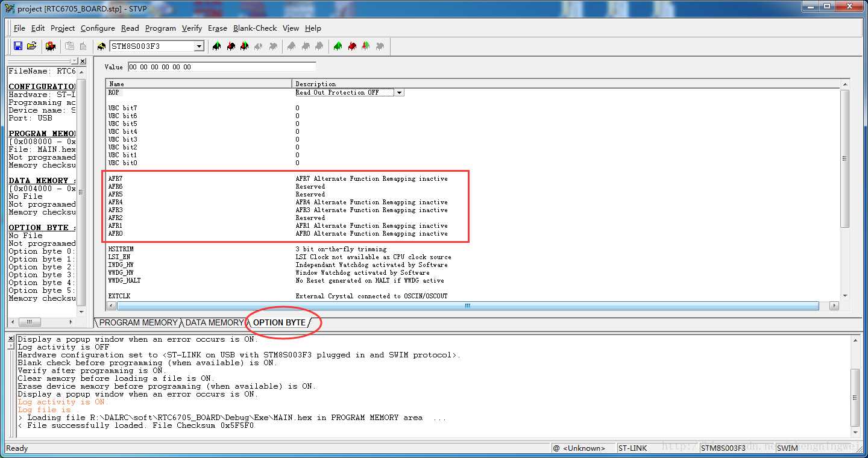Click the Save project floppy disk icon
Image resolution: width=868 pixels, height=458 pixels.
(18, 46)
